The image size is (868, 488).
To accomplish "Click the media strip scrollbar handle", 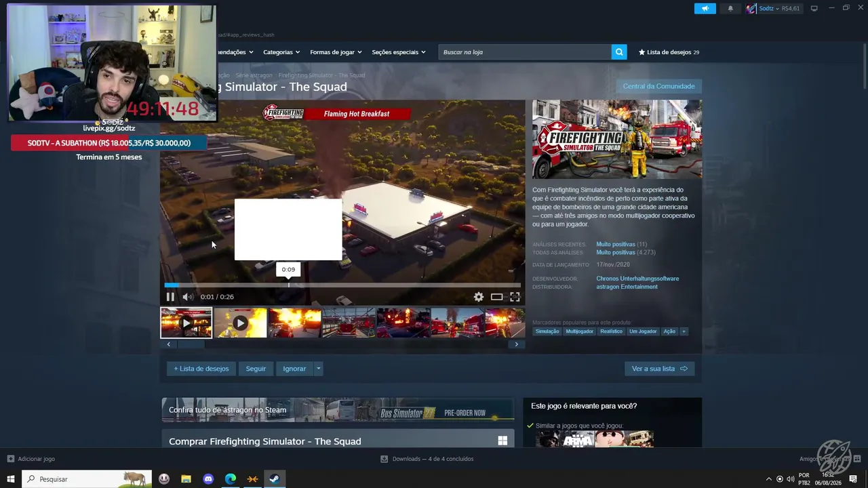I will coord(191,344).
